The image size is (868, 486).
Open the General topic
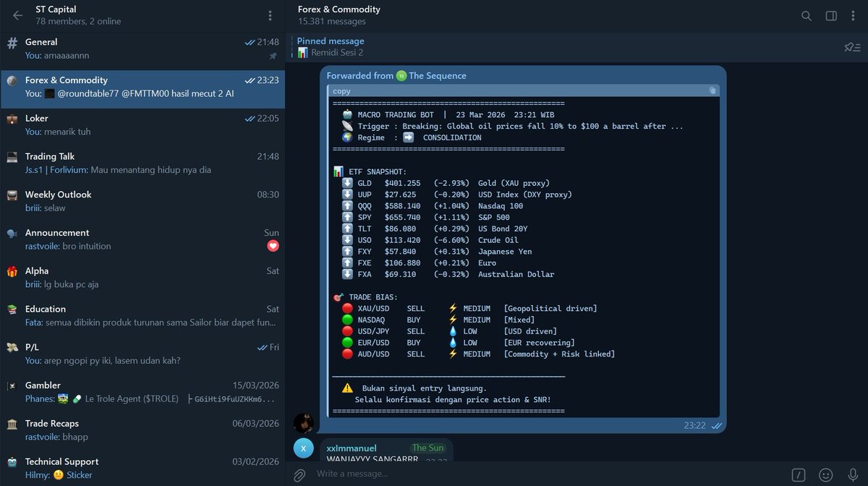142,49
